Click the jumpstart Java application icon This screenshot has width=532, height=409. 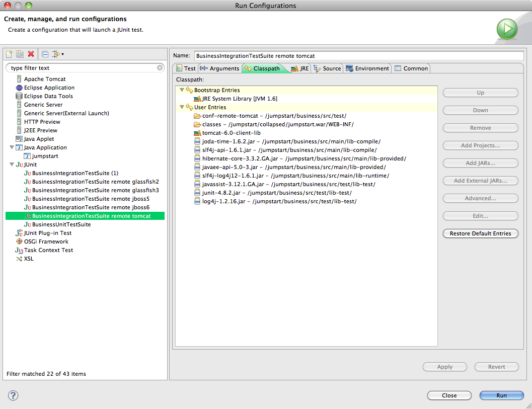click(27, 156)
